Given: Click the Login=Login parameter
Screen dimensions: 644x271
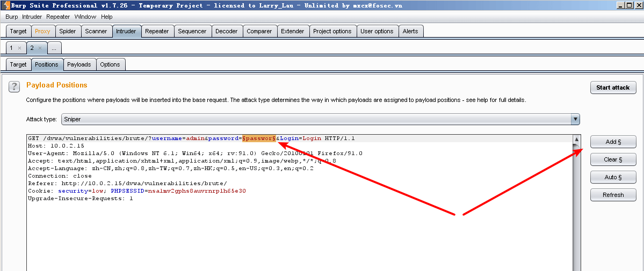Looking at the screenshot, I should coord(301,138).
